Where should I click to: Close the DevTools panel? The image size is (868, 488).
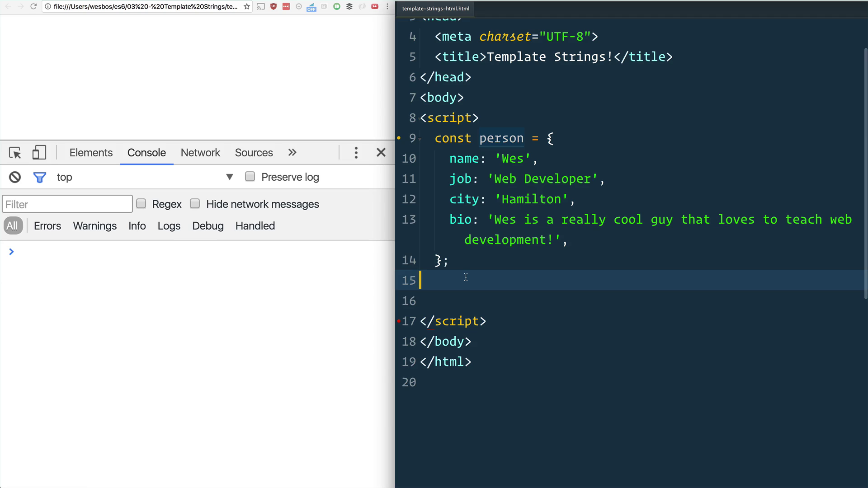381,153
